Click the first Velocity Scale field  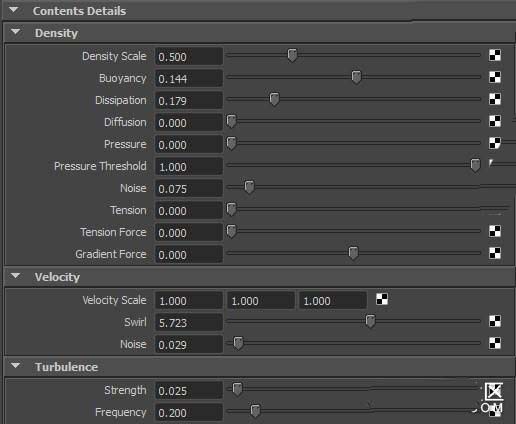[189, 300]
